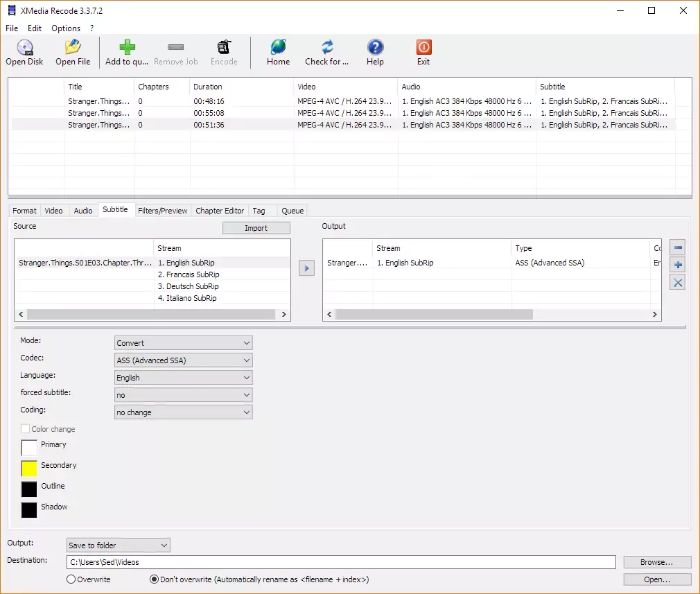Click the Open File toolbar icon

tap(72, 52)
